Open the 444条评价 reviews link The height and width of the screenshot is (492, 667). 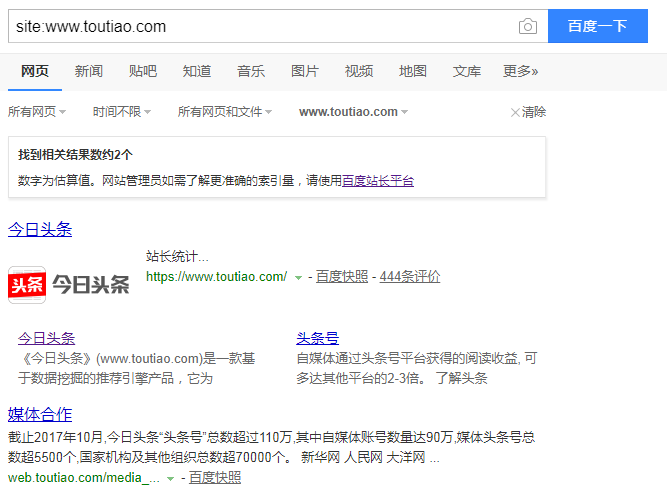click(x=410, y=277)
